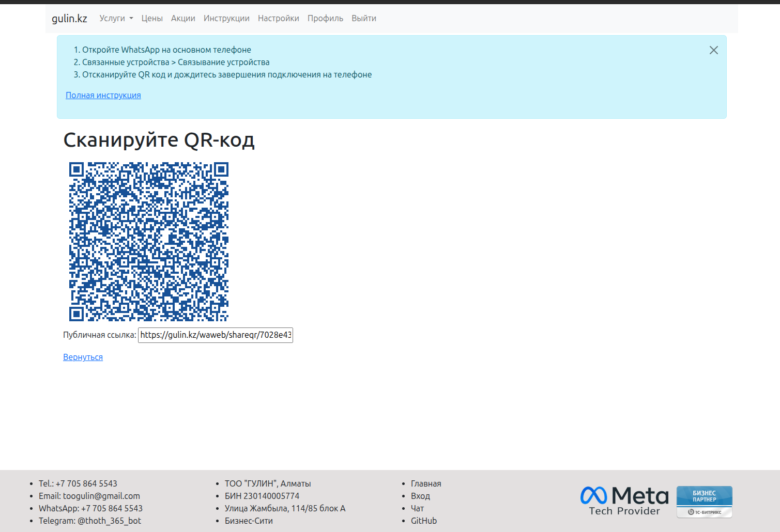
Task: Follow the Вернуться link
Action: pyautogui.click(x=83, y=357)
